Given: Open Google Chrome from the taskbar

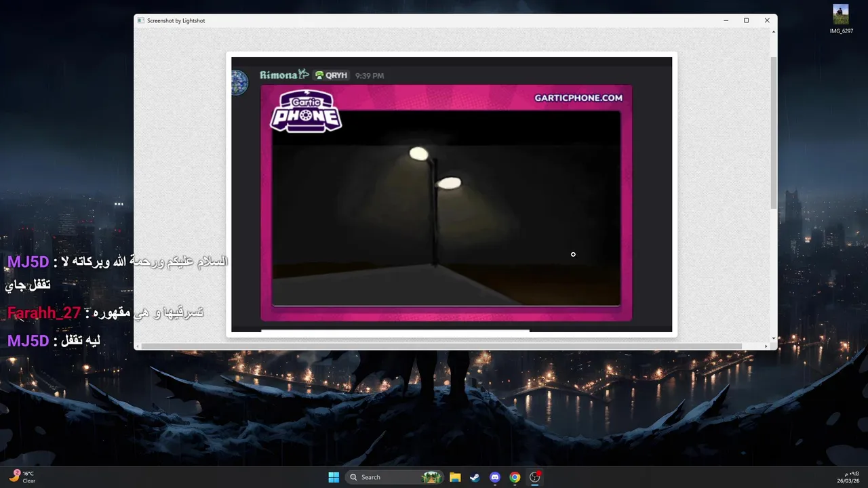Looking at the screenshot, I should (515, 477).
